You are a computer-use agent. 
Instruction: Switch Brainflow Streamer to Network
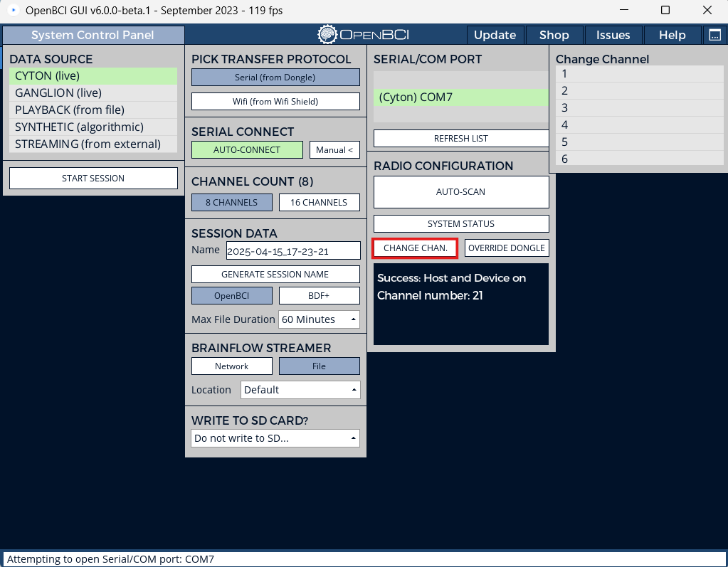tap(232, 366)
